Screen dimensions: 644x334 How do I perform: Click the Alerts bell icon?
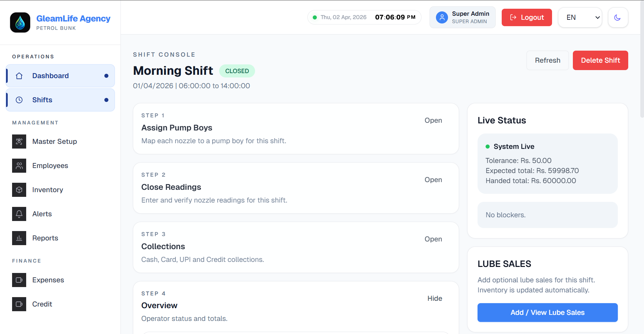19,214
